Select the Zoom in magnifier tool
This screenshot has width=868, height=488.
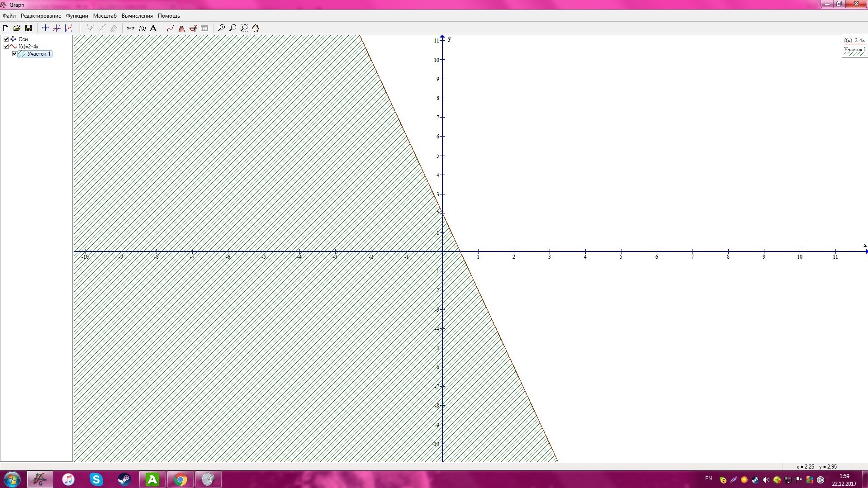coord(221,28)
